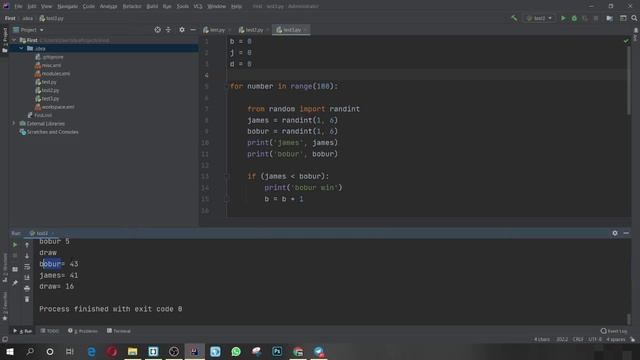Screen dimensions: 640x360
Task: Open the VCS menu
Action: [x=198, y=6]
